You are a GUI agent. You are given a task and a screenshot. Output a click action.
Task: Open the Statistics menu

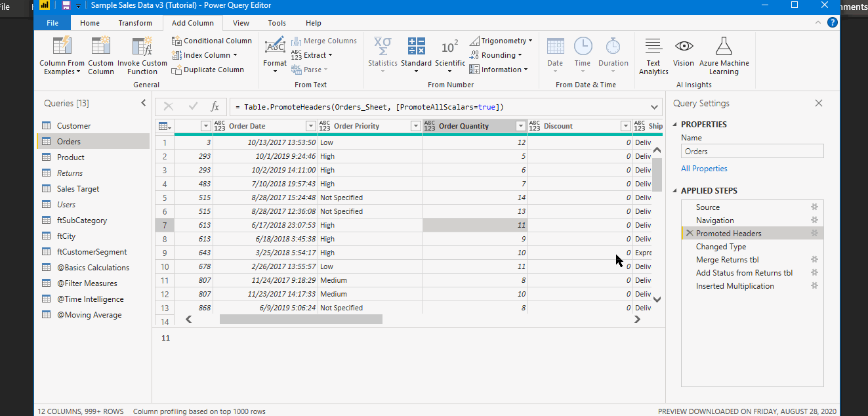(382, 56)
